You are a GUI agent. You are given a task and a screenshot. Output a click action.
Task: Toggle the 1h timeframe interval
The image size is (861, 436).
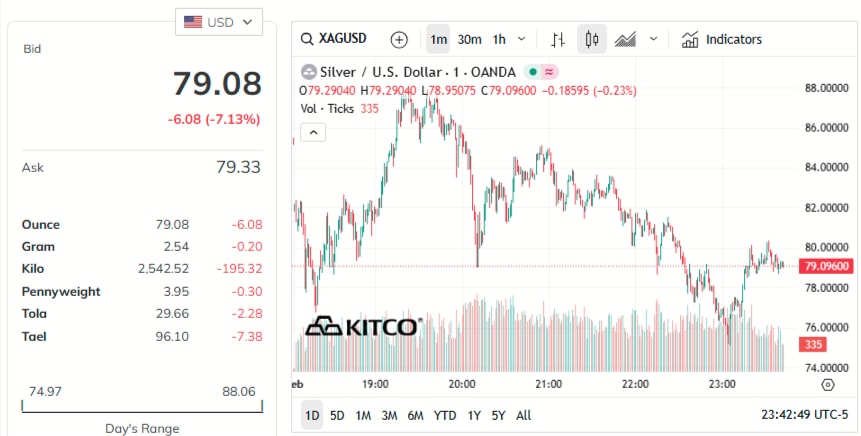click(x=498, y=40)
